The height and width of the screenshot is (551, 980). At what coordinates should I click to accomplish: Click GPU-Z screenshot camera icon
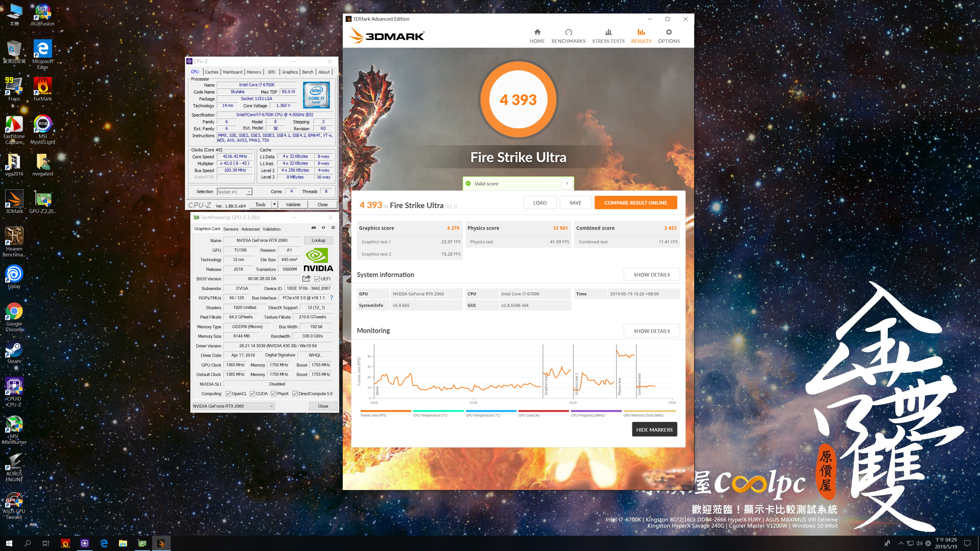click(313, 228)
